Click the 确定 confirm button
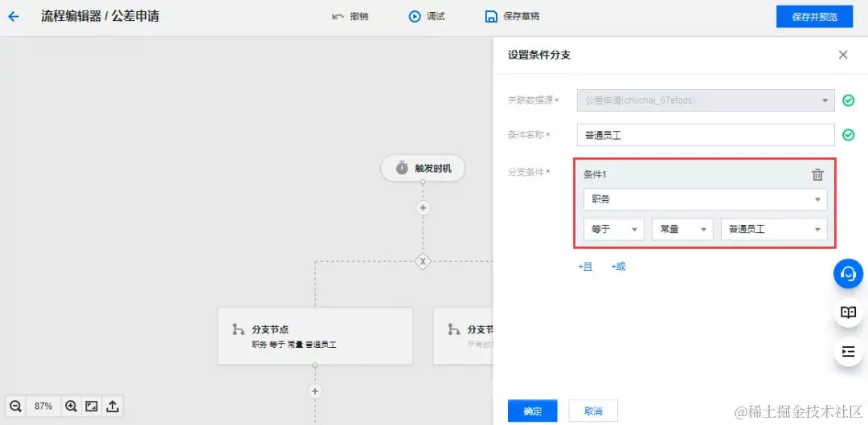868x425 pixels. tap(533, 411)
